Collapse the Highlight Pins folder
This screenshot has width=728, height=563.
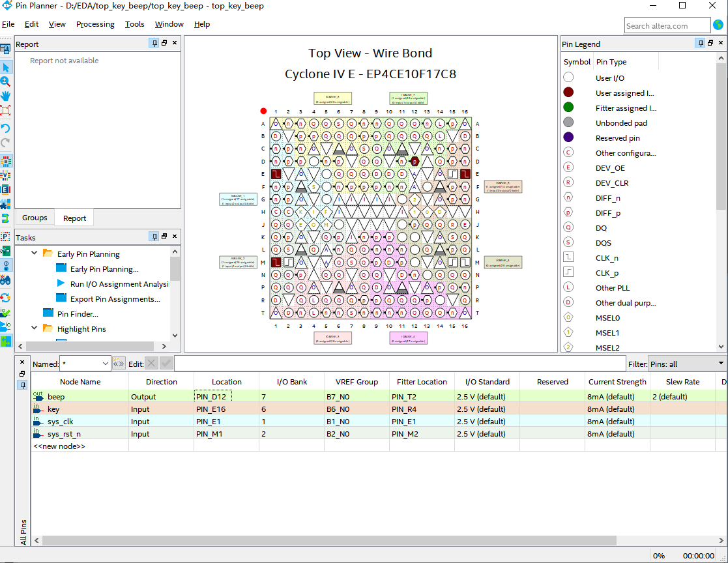[x=35, y=328]
